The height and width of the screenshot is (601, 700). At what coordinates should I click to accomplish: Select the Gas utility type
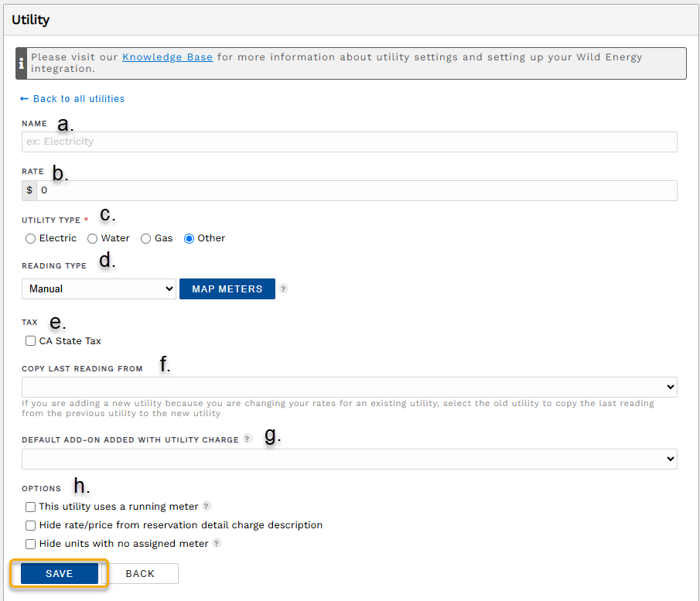145,238
